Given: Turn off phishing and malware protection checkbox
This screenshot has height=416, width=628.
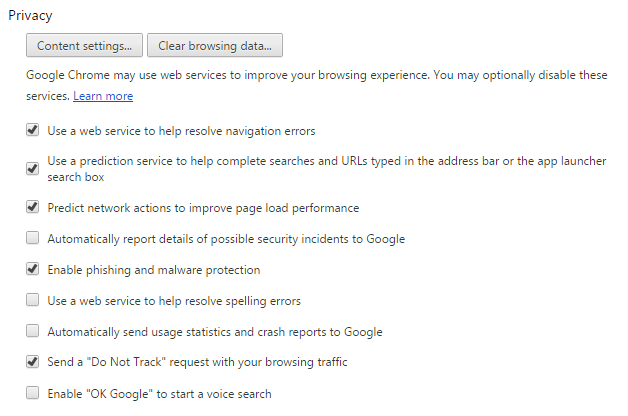Looking at the screenshot, I should click(33, 269).
